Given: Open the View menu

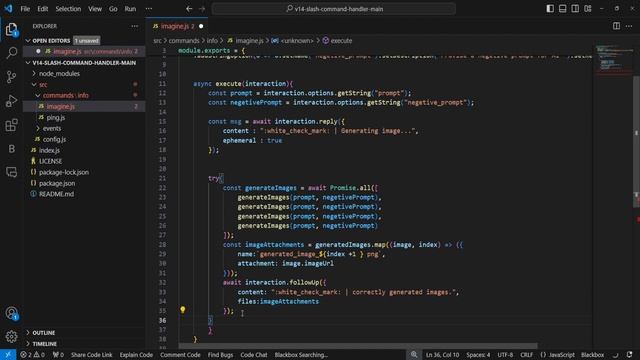Looking at the screenshot, I should pos(95,9).
